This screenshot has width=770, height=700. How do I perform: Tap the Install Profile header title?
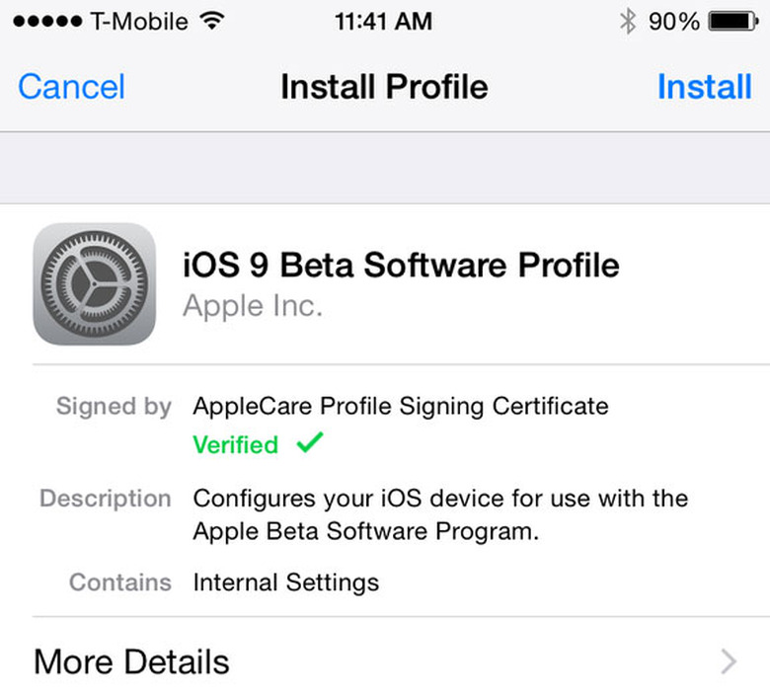click(x=385, y=87)
